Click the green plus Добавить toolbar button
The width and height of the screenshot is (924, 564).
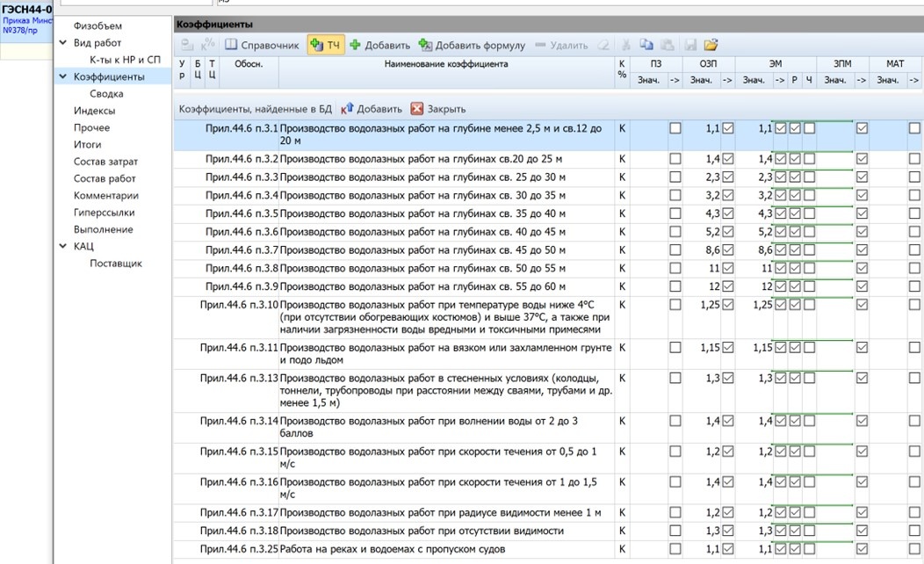point(379,46)
